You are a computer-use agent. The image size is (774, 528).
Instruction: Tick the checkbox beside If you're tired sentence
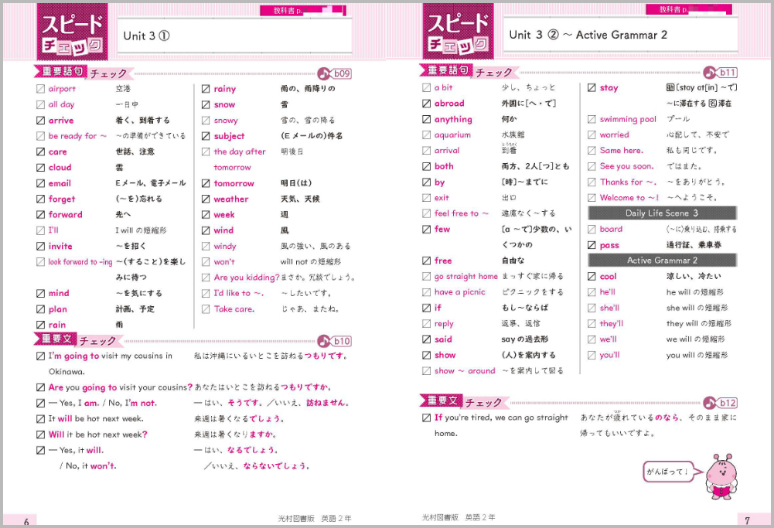point(426,418)
